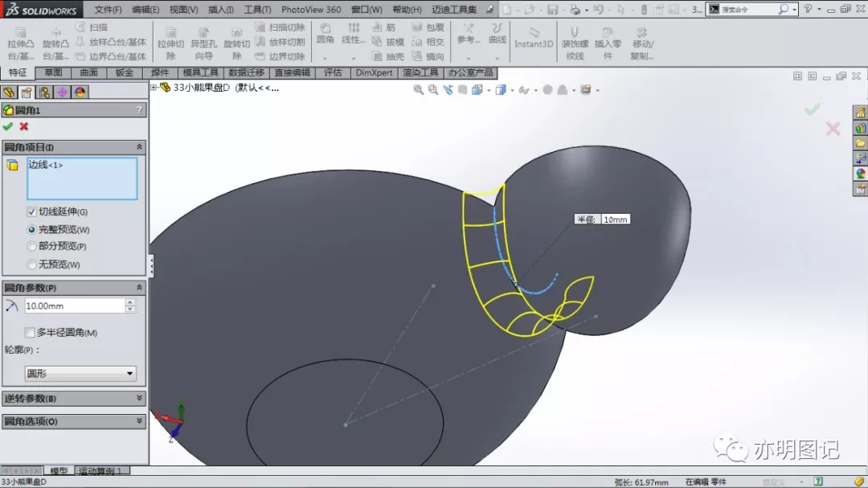Viewport: 868px width, 488px height.
Task: Click the Extruded Boss/Base (拉伸凸台) tool
Action: [20, 43]
